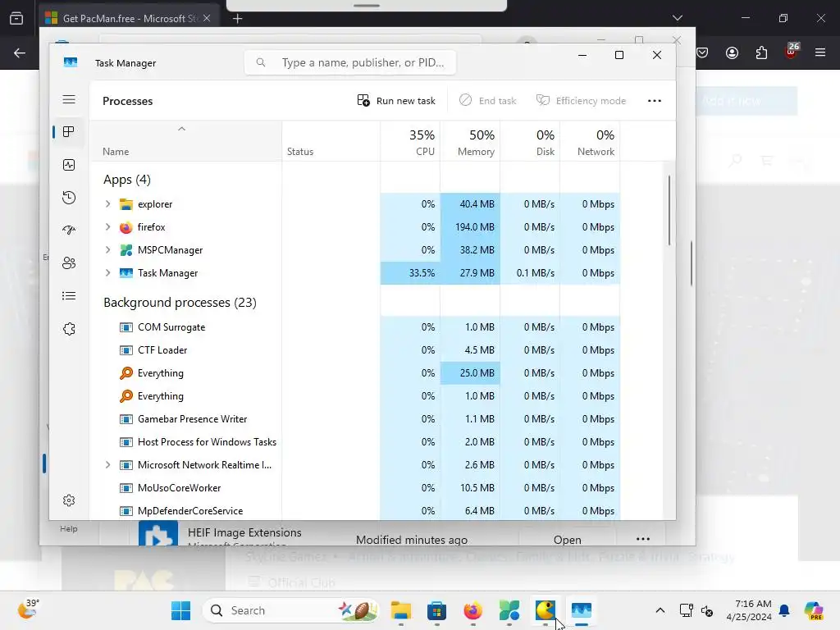Show hidden system tray icons chevron
840x630 pixels.
click(x=660, y=610)
